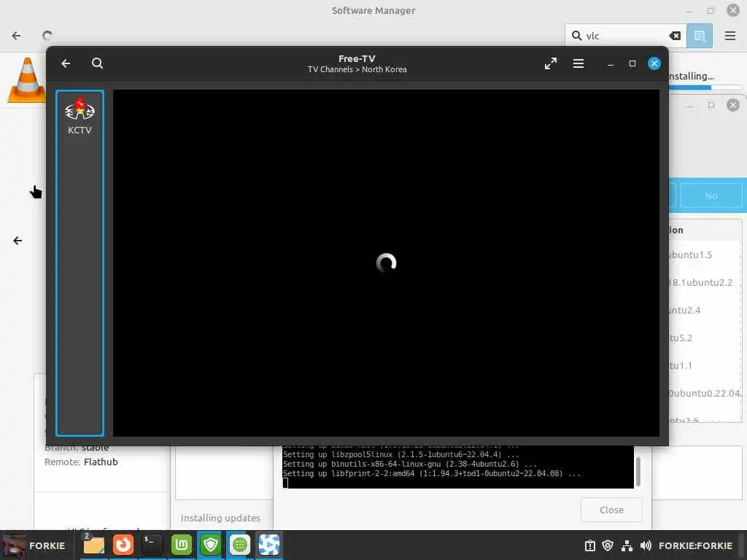Screen dimensions: 747x560
Task: Click update notification tray icon
Action: click(589, 545)
